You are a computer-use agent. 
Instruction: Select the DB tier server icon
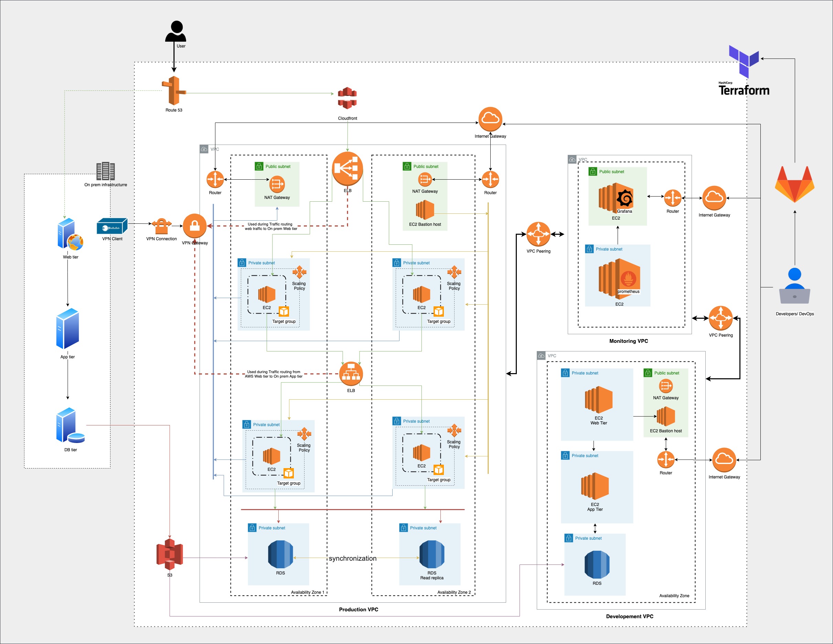[70, 425]
